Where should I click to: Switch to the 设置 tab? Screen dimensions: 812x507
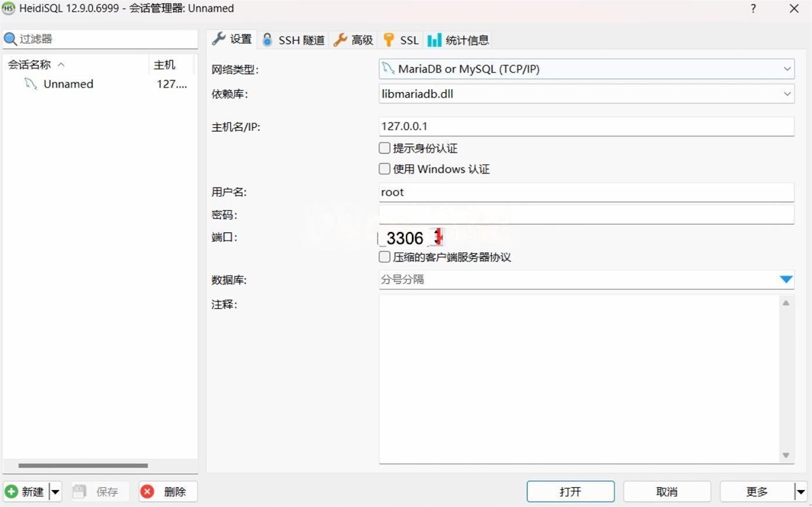233,39
